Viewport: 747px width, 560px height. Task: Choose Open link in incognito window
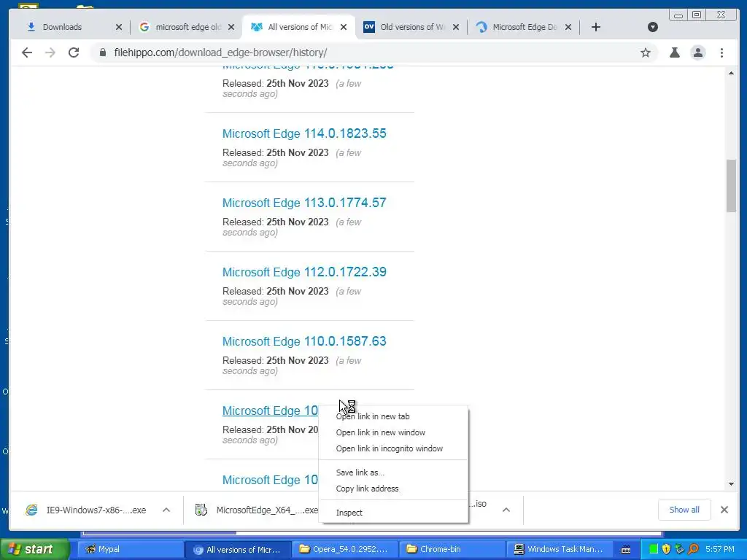click(393, 448)
